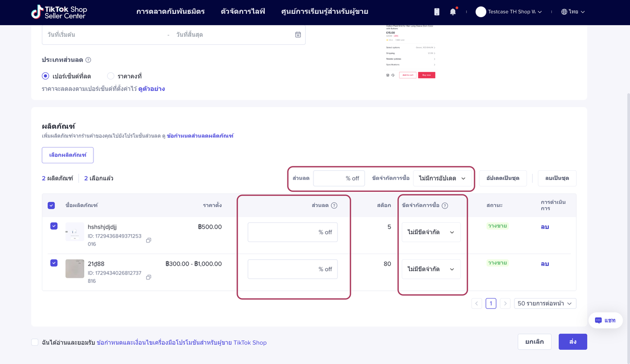Click the discount % off field for 21ฮ88
Viewport: 630px width, 364px height.
292,269
